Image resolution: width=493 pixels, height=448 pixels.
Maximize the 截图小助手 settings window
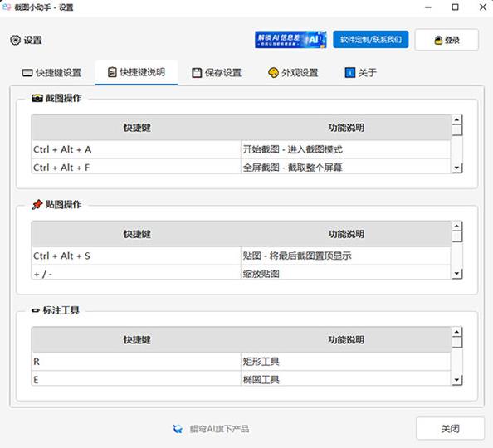click(455, 7)
